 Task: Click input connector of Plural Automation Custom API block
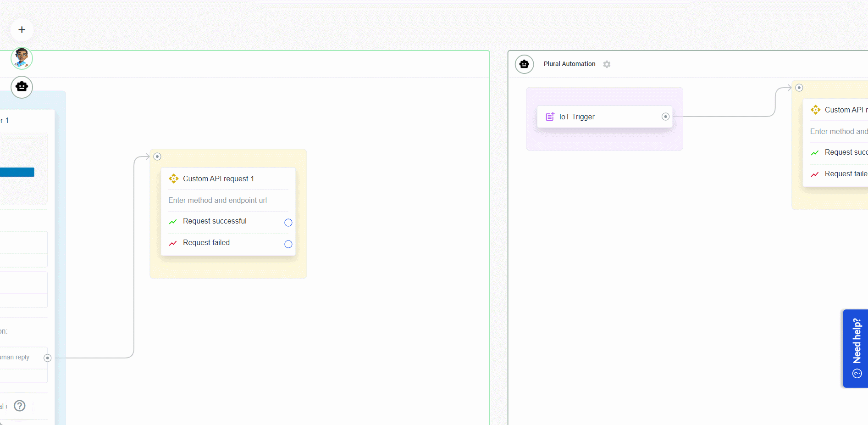[x=799, y=88]
